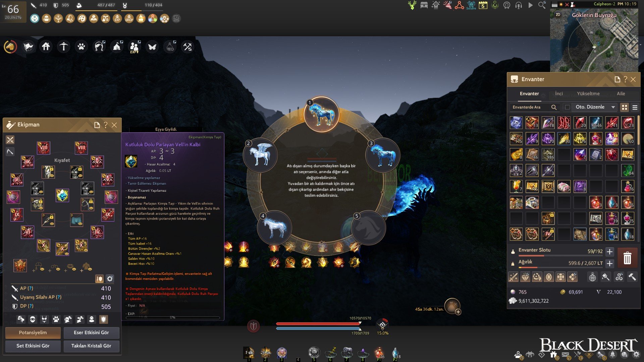Image resolution: width=644 pixels, height=362 pixels.
Task: Click the headset voice chat icon
Action: [x=519, y=5]
